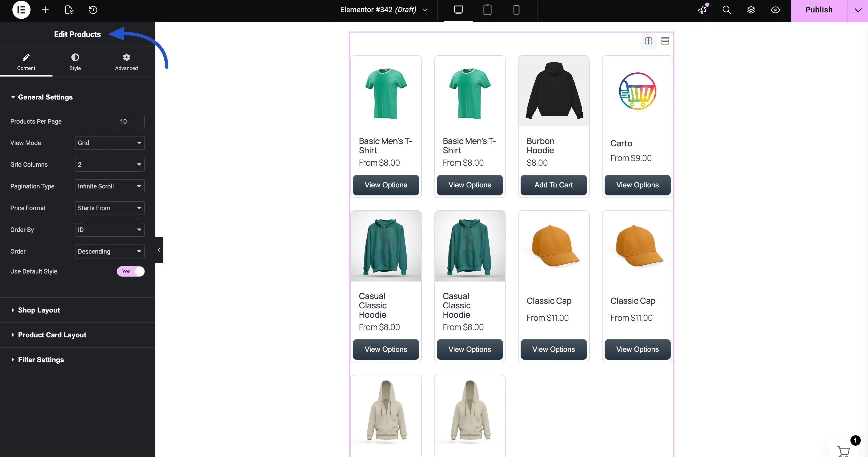Open page settings via document icon
Image resolution: width=868 pixels, height=457 pixels.
coord(69,10)
